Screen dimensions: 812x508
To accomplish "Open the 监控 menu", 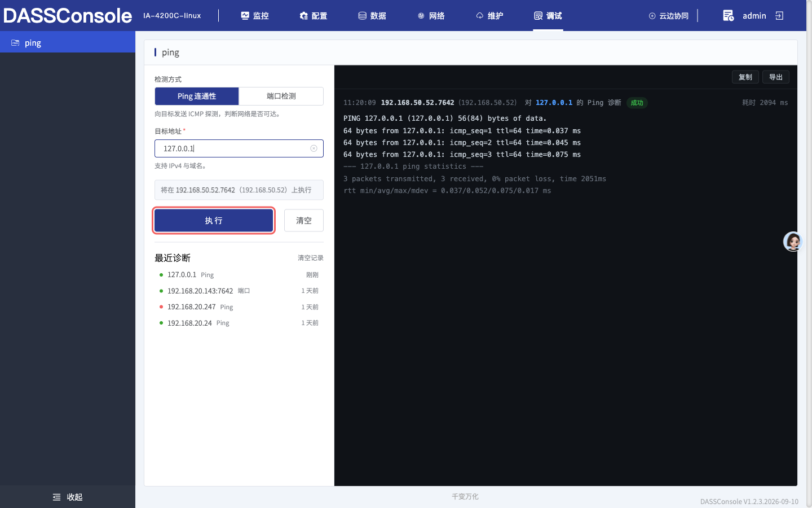I will click(x=255, y=16).
